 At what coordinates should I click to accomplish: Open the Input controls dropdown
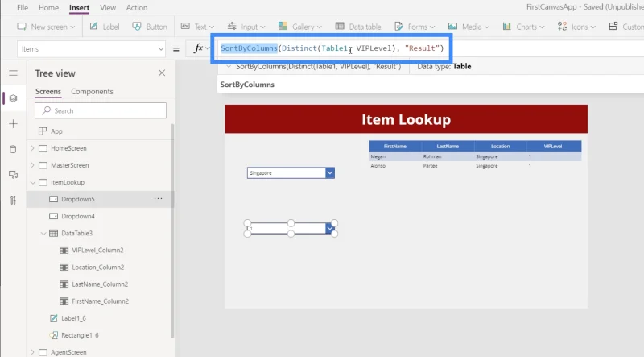(246, 27)
